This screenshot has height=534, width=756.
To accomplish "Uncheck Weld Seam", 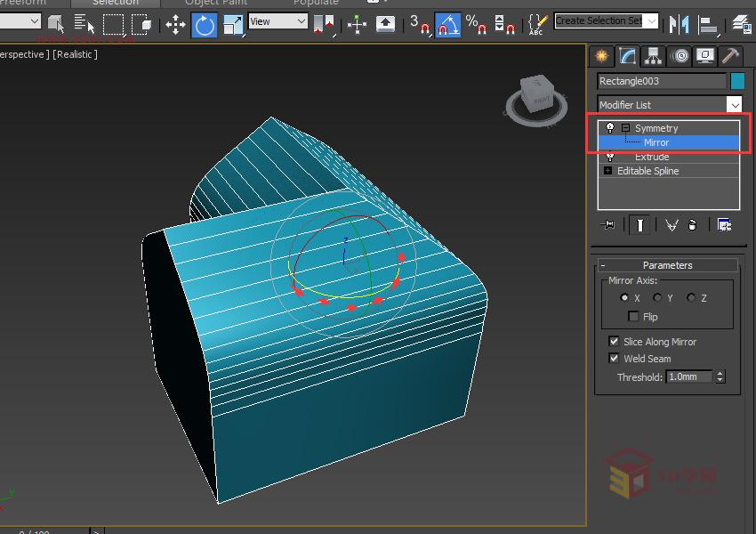I will point(614,359).
